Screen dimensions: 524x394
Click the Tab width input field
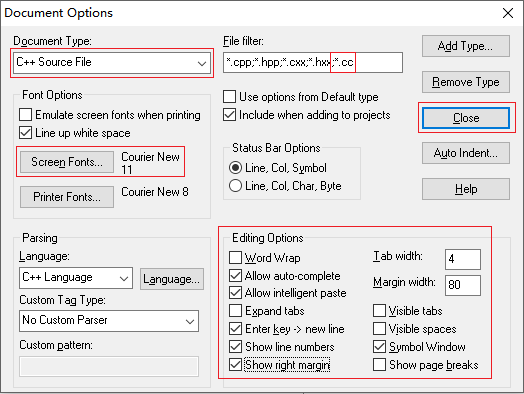(x=463, y=259)
